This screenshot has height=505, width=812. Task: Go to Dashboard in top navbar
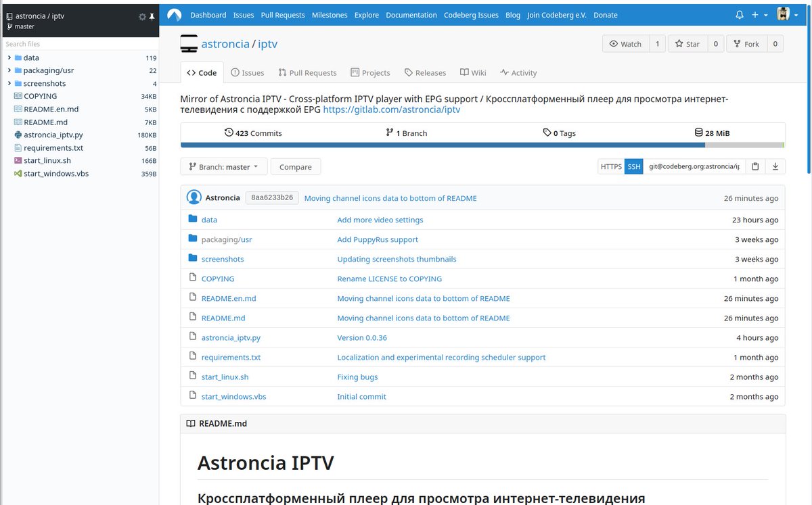208,15
